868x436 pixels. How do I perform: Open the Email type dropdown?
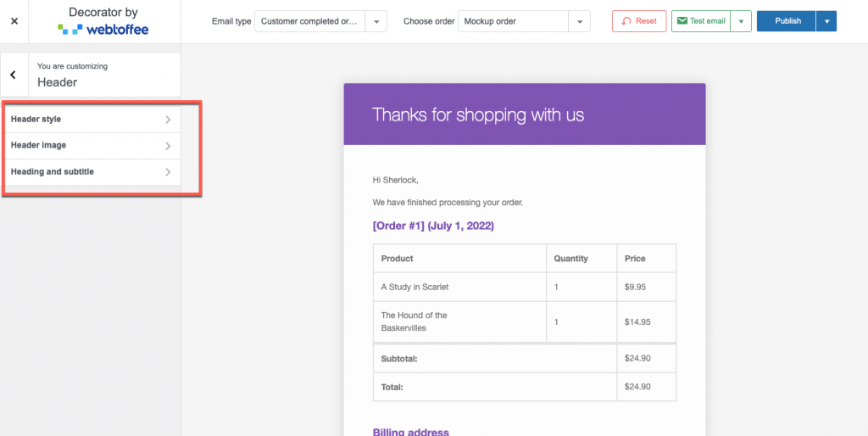[x=320, y=21]
